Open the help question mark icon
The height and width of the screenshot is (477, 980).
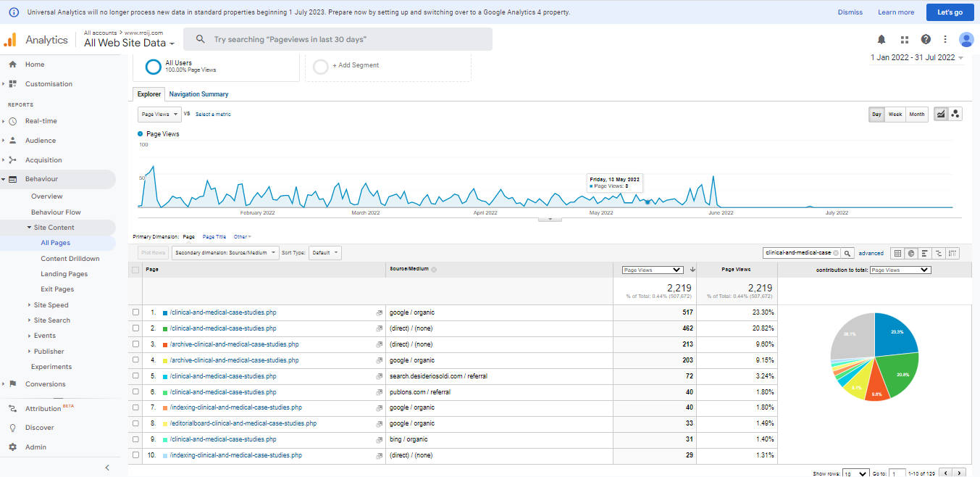(926, 39)
